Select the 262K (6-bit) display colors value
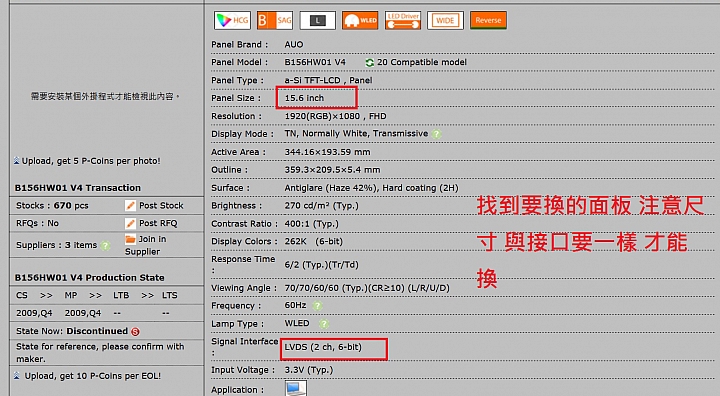This screenshot has height=396, width=720. (314, 242)
